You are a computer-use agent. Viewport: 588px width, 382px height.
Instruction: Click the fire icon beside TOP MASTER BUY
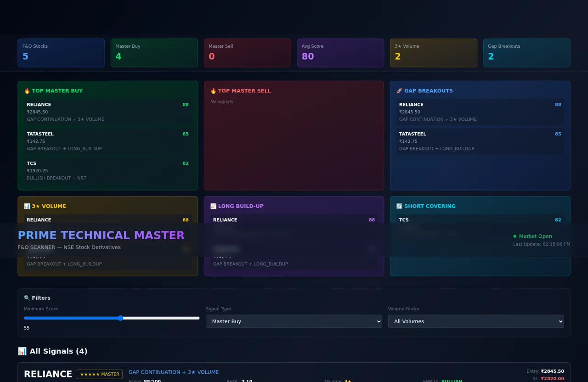click(27, 91)
